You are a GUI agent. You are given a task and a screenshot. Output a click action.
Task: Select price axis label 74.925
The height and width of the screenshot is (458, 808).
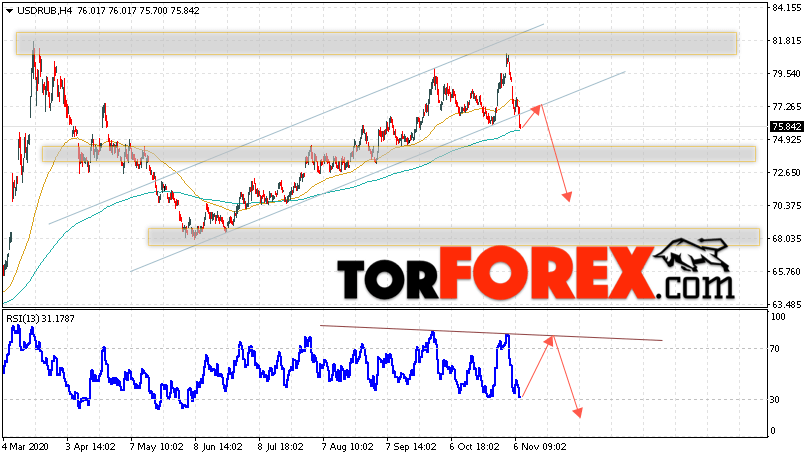[787, 140]
